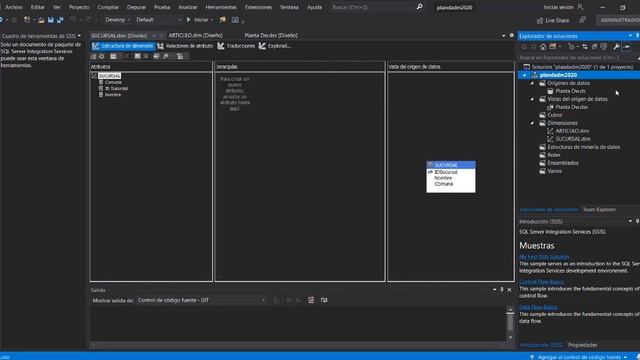Select the Estructura de dimensión tab

coord(123,46)
